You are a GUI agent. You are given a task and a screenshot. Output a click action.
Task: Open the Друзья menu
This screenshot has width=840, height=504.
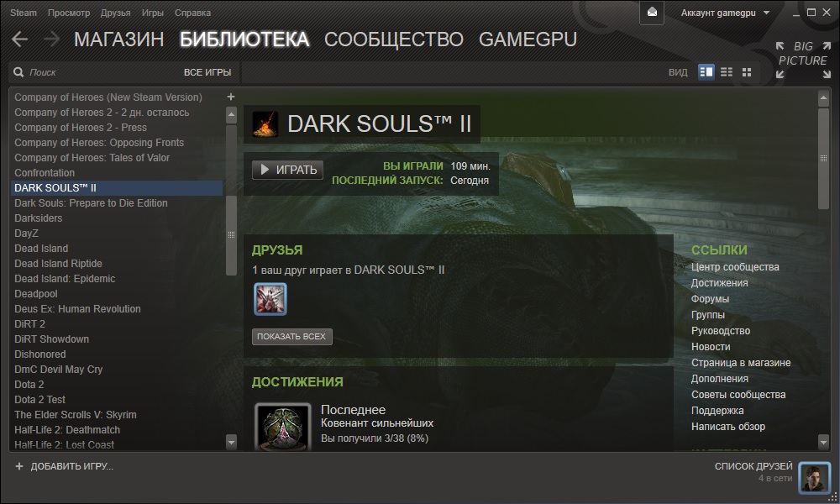pyautogui.click(x=116, y=13)
